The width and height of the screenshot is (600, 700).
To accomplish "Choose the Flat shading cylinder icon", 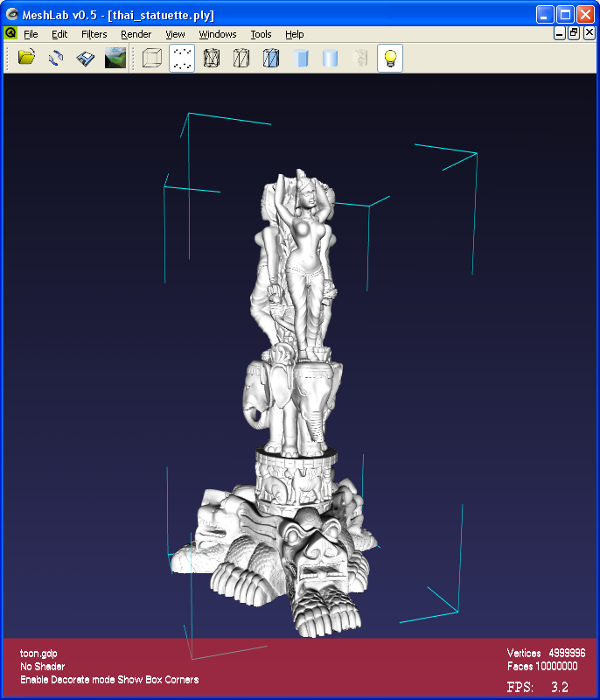I will click(302, 59).
